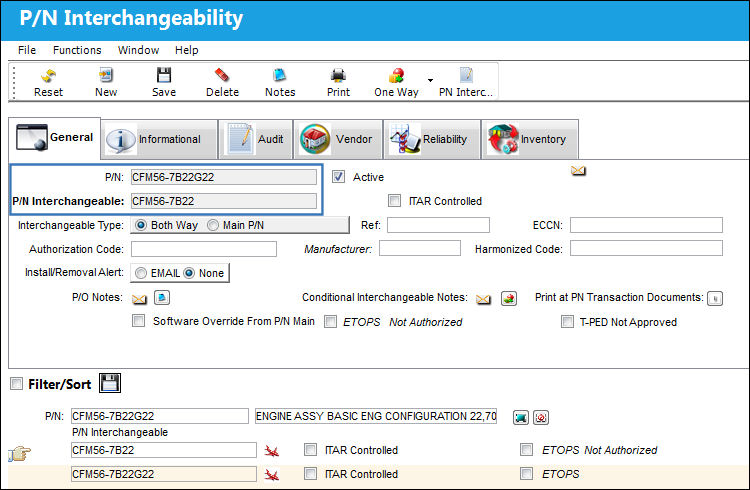Click Conditional Interchangeable Notes red-green icon
The image size is (750, 490).
point(509,299)
